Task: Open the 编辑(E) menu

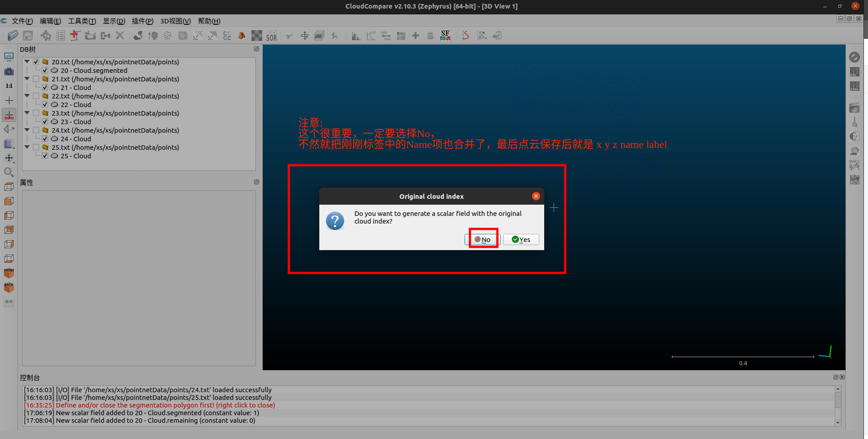Action: pos(50,21)
